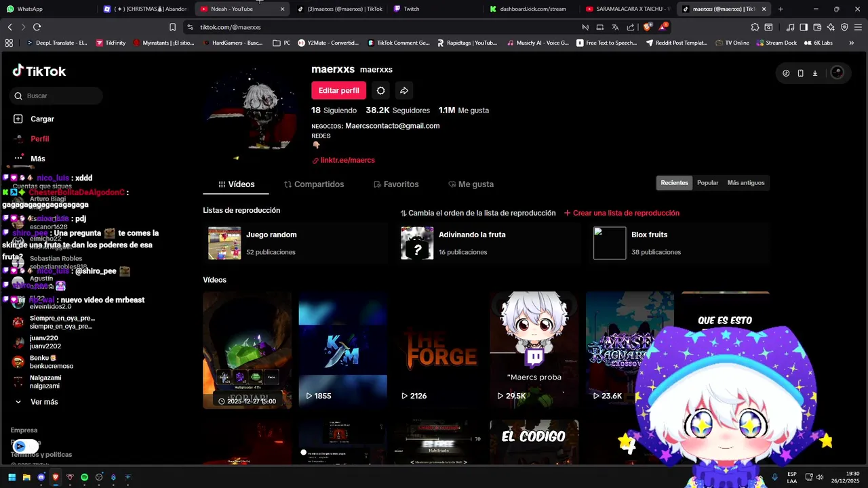Viewport: 868px width, 488px height.
Task: Open Brave Rewards triangle icon
Action: click(x=662, y=27)
